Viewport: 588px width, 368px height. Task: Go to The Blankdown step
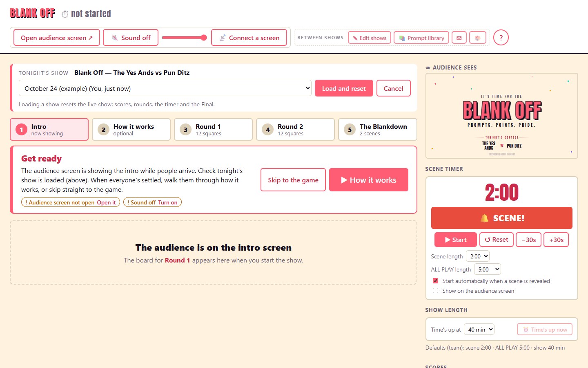click(x=378, y=130)
